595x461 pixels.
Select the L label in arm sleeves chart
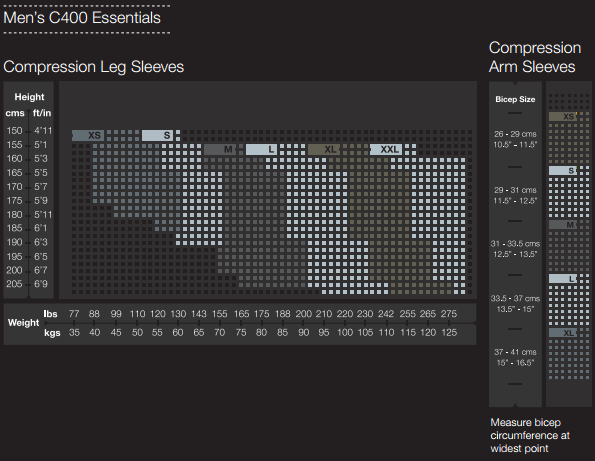563,279
